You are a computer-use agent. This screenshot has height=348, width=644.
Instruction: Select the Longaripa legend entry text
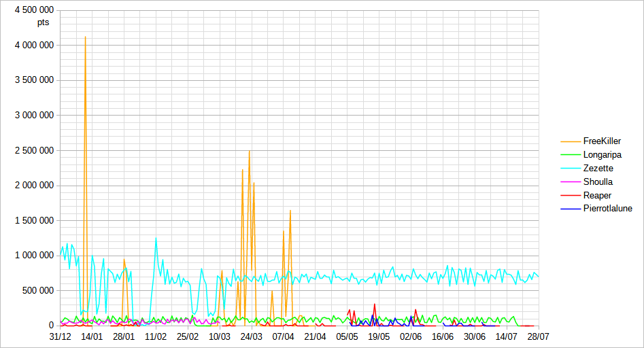point(602,155)
